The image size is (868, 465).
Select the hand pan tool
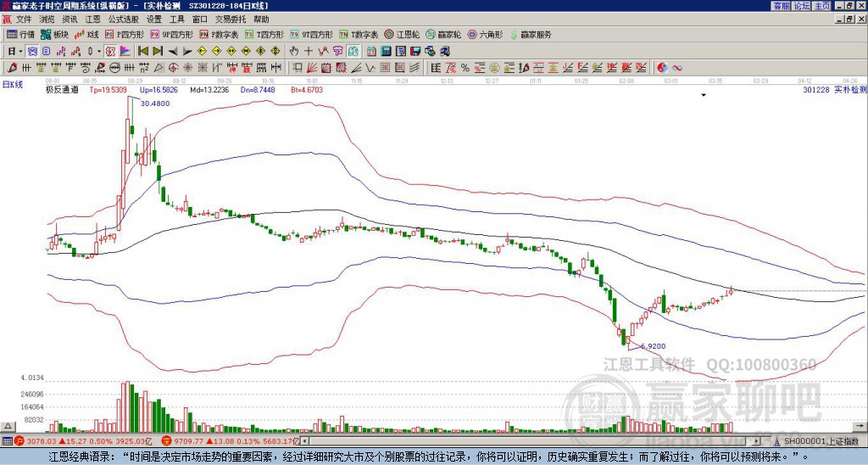tap(294, 52)
